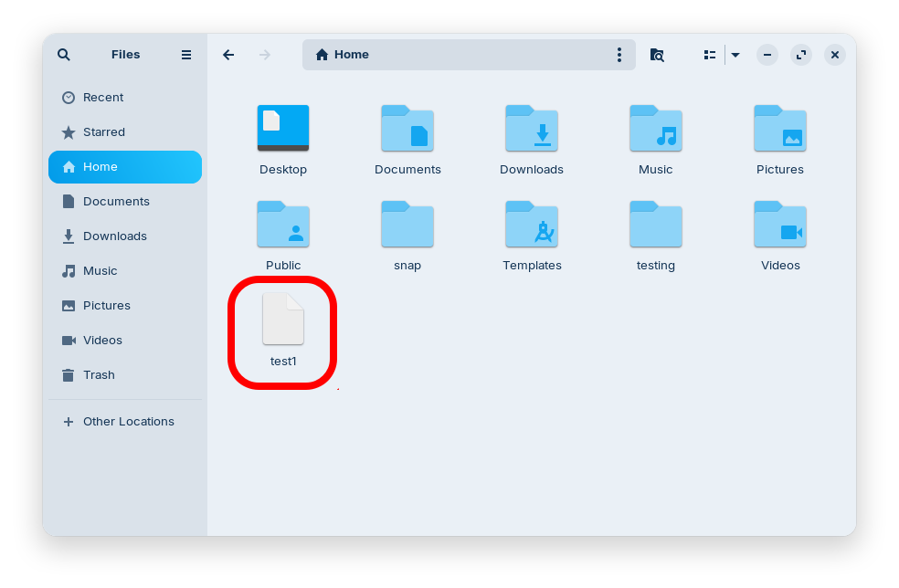
Task: Select Home in the sidebar
Action: [125, 167]
